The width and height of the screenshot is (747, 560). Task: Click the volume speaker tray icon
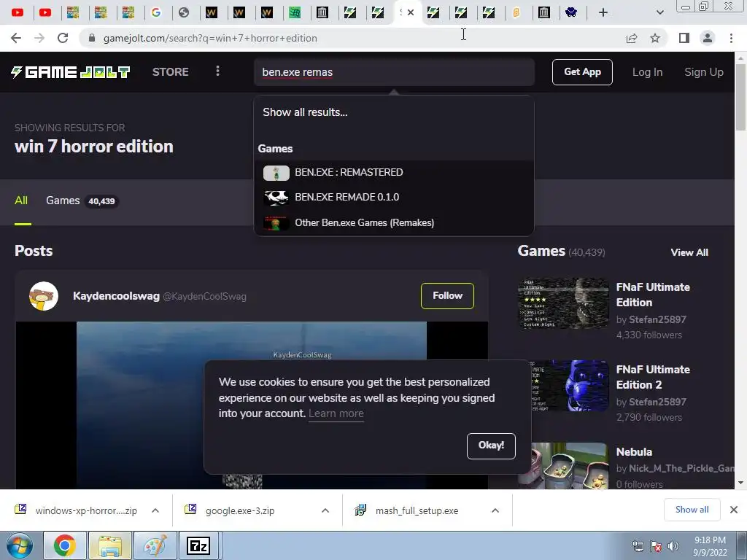(673, 546)
